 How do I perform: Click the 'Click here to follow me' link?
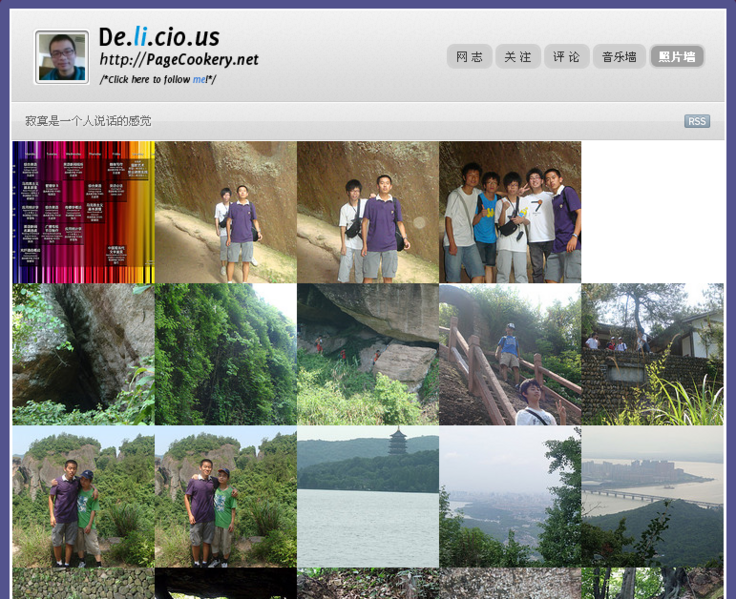(x=157, y=79)
